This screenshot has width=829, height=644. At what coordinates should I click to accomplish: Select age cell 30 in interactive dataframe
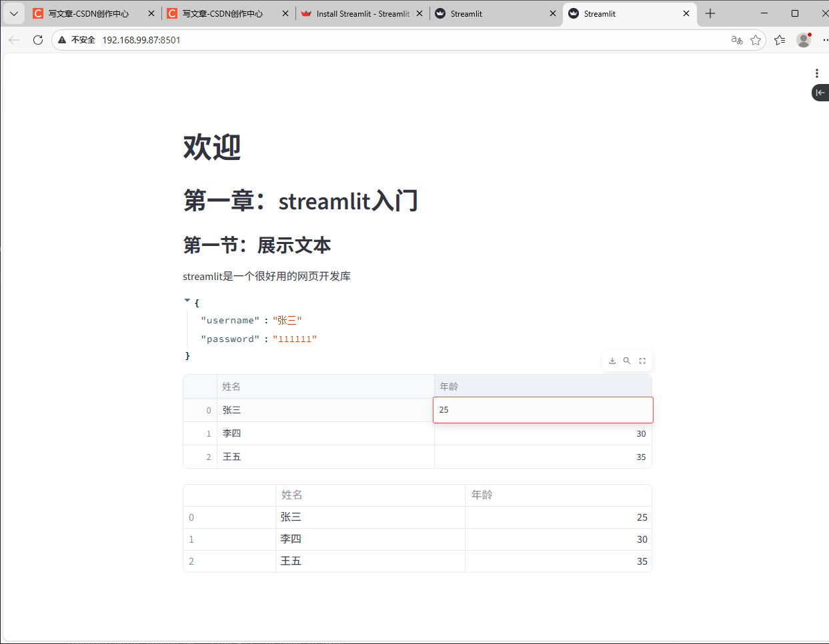543,433
